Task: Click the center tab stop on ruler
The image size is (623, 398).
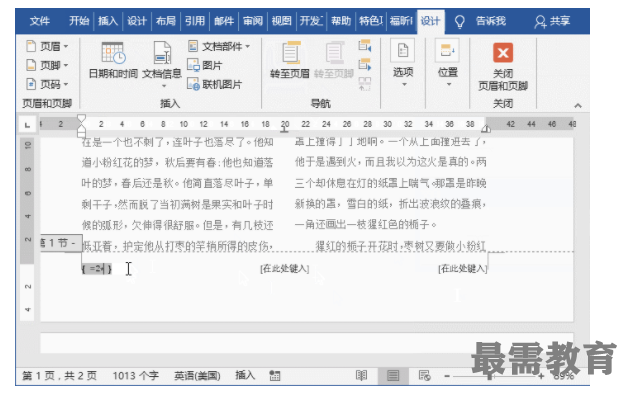Action: [284, 129]
